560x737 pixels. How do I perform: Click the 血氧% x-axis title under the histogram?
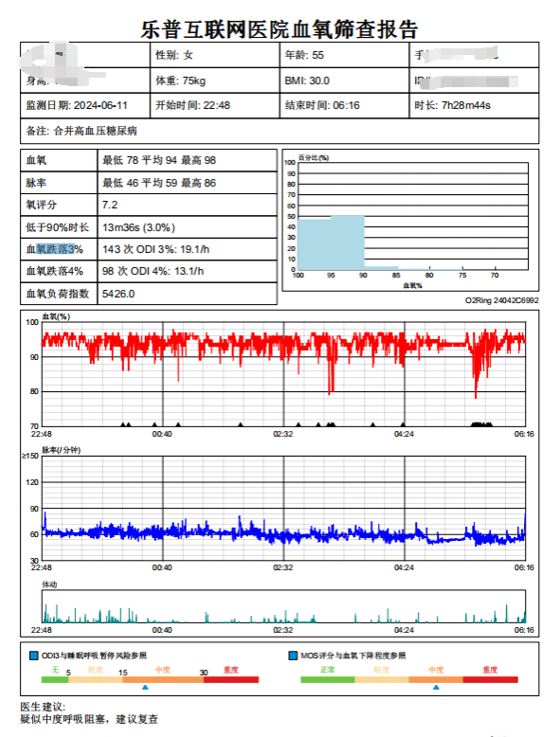(x=413, y=285)
